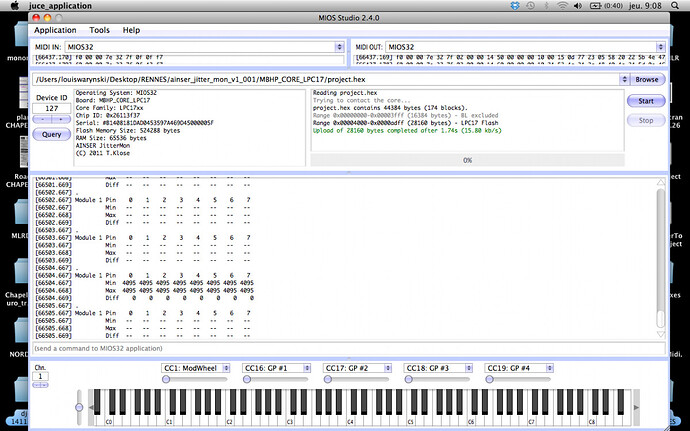Open the Help menu
The height and width of the screenshot is (431, 690).
[131, 30]
